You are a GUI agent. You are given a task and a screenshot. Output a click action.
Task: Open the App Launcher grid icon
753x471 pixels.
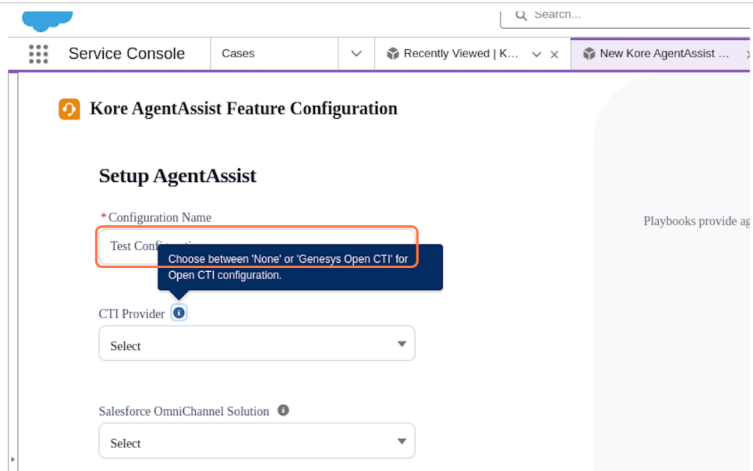38,54
